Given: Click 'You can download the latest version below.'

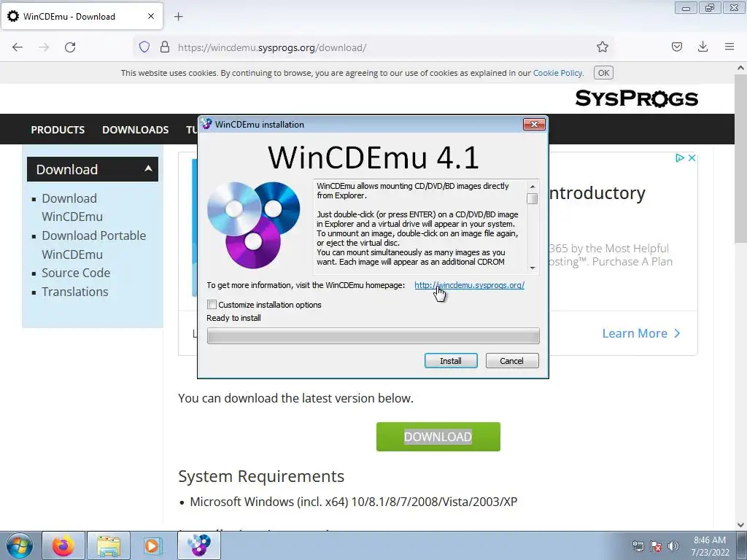Looking at the screenshot, I should [296, 398].
